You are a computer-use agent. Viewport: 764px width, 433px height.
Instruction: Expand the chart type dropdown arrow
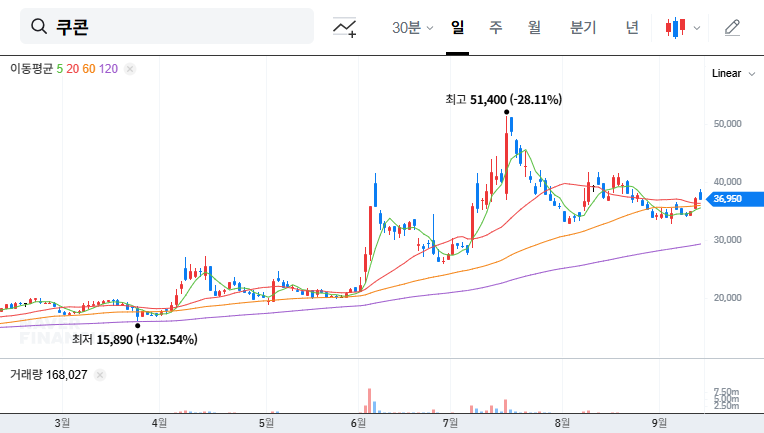pos(697,28)
